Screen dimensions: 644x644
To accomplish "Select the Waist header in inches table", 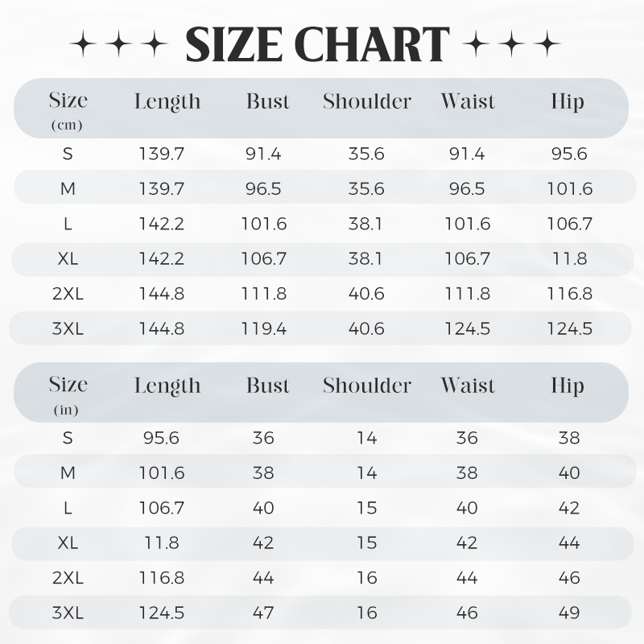I will (x=468, y=386).
